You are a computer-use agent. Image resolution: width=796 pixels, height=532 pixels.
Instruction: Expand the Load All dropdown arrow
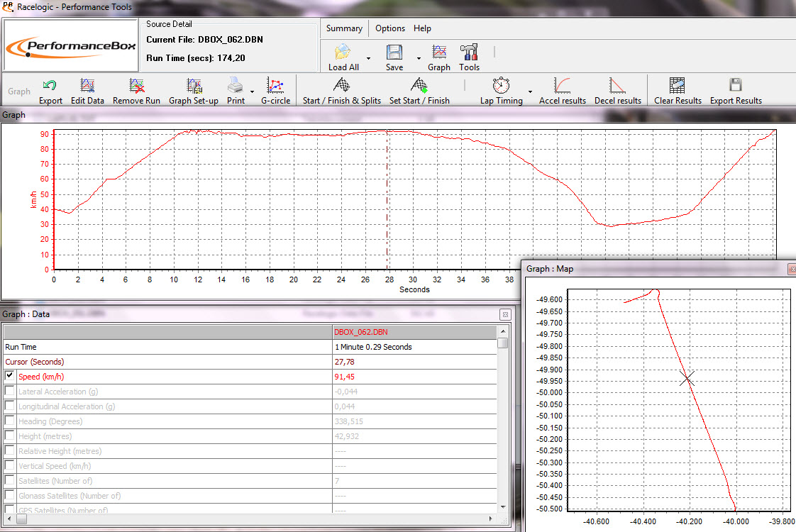click(x=368, y=58)
